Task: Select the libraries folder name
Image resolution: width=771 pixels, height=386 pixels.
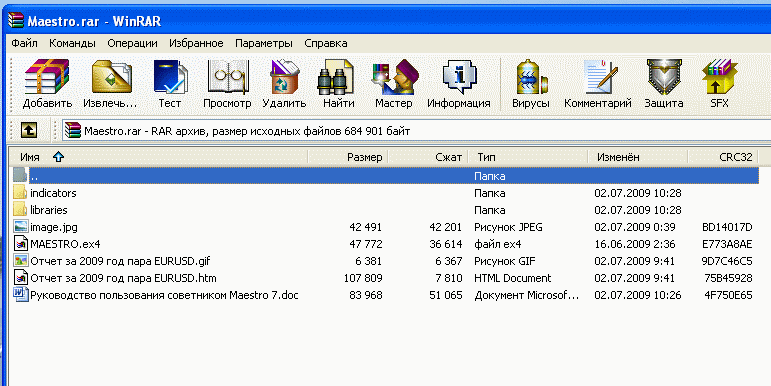Action: point(49,210)
